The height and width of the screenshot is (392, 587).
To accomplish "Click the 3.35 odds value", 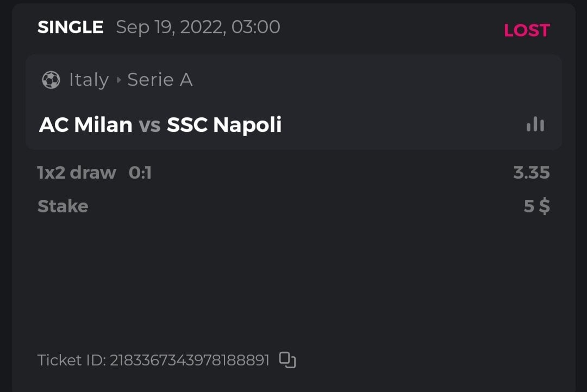I will pos(532,173).
